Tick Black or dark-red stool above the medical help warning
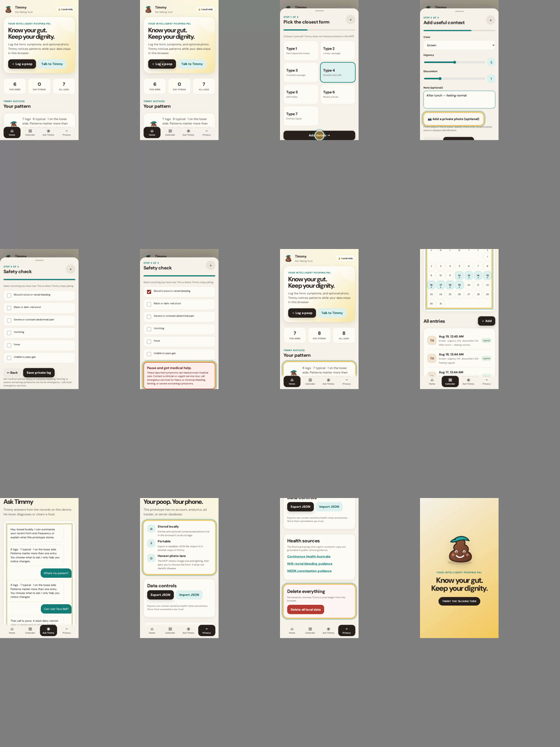This screenshot has width=560, height=747. coord(149,304)
